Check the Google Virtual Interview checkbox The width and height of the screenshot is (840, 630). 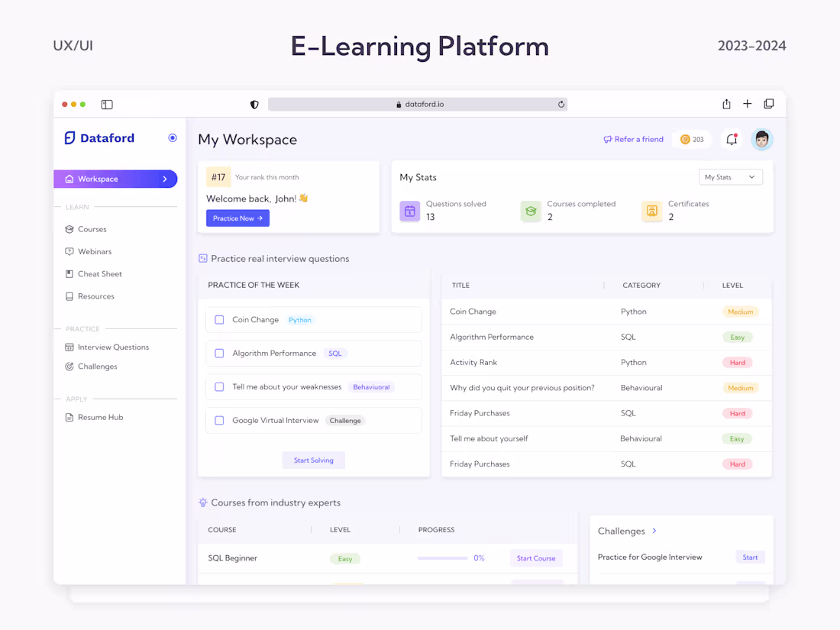[219, 421]
